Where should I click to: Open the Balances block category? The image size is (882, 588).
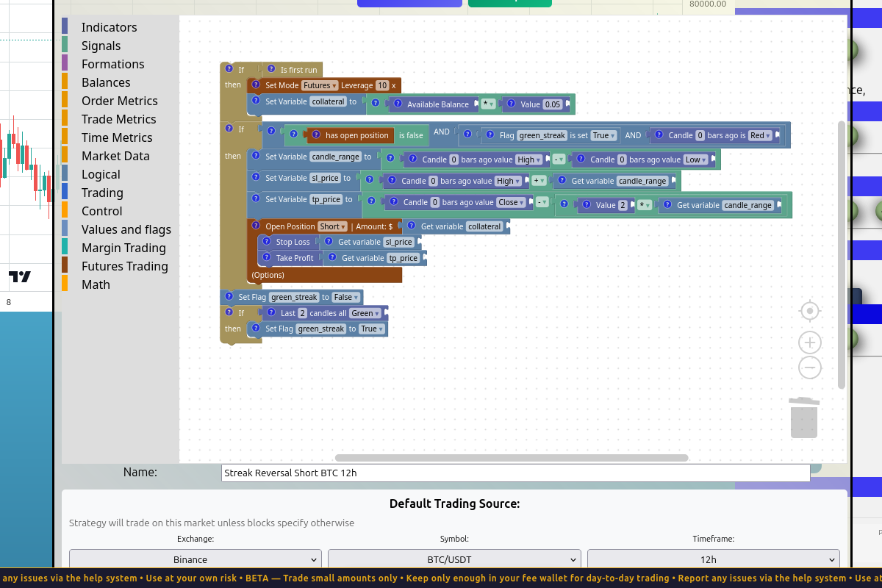click(x=106, y=82)
